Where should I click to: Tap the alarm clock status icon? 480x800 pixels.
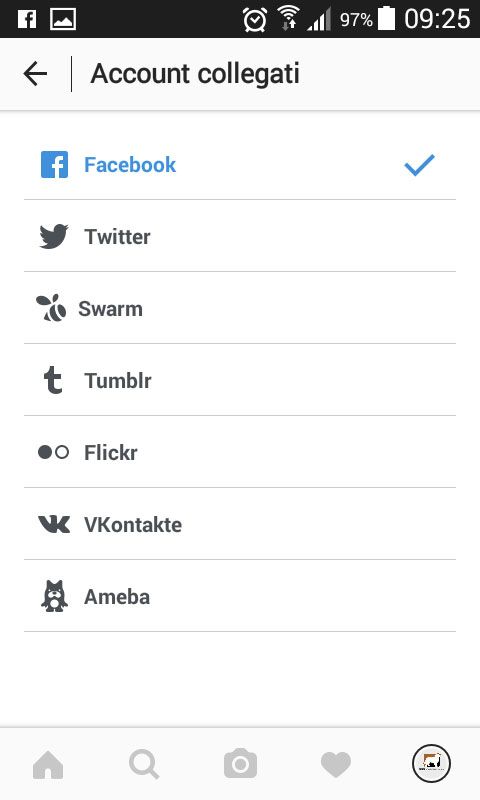[255, 19]
